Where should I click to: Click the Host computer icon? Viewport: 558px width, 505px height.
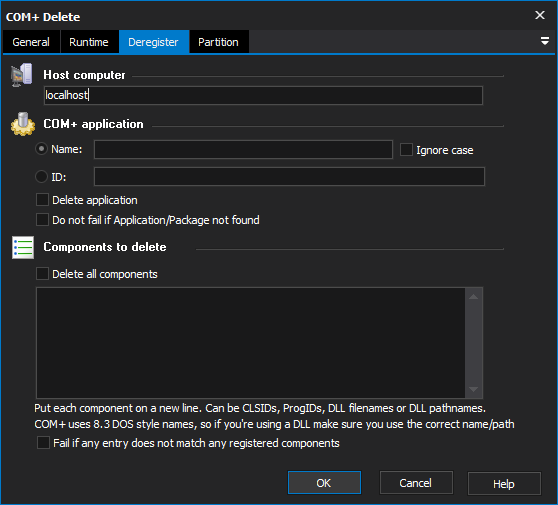coord(22,75)
